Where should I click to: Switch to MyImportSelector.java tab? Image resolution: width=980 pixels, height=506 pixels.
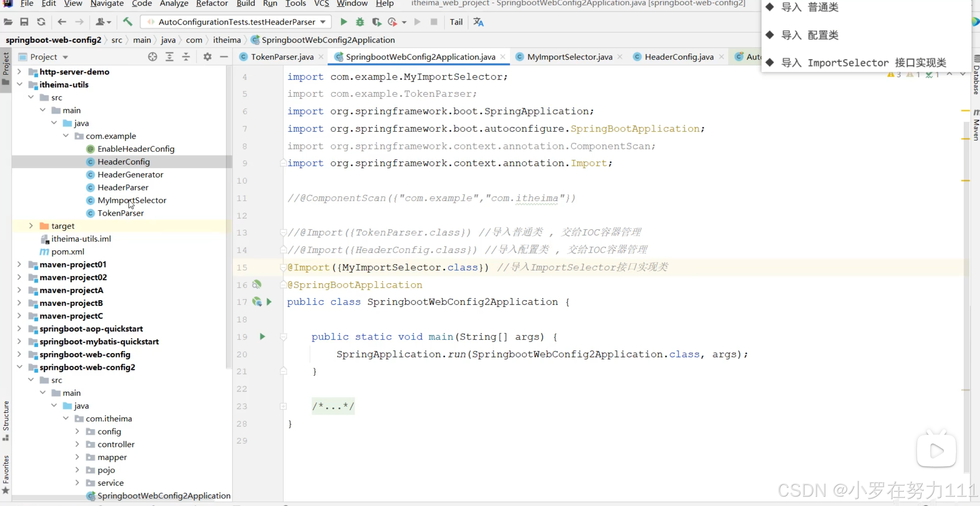click(x=569, y=57)
